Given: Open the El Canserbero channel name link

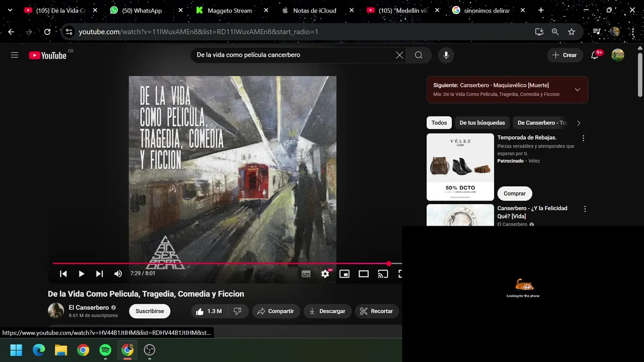Looking at the screenshot, I should coord(89,307).
